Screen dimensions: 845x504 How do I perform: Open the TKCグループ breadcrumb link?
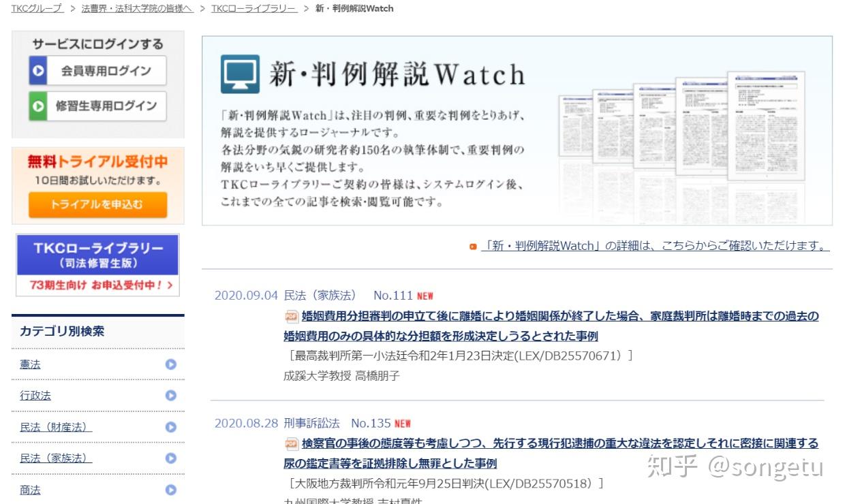click(x=37, y=9)
